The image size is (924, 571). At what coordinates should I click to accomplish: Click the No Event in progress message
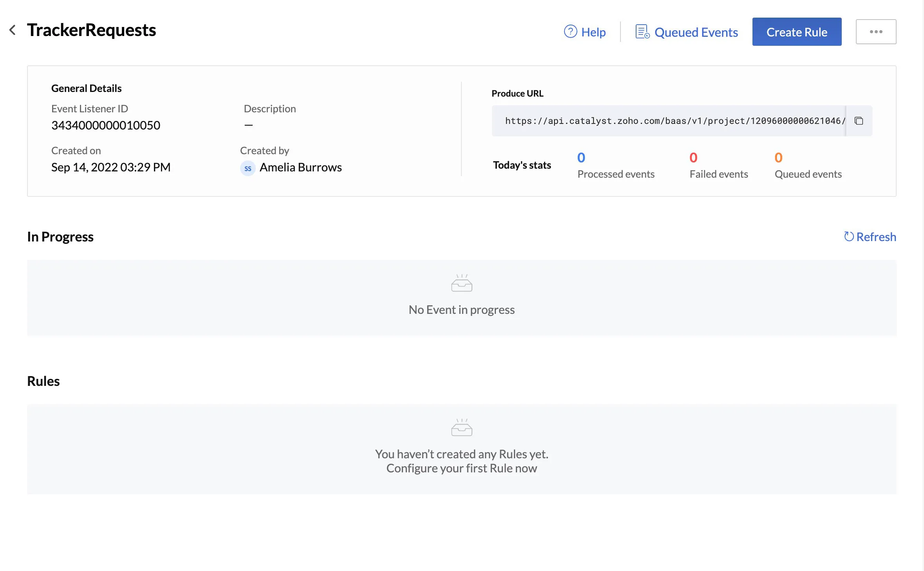461,310
